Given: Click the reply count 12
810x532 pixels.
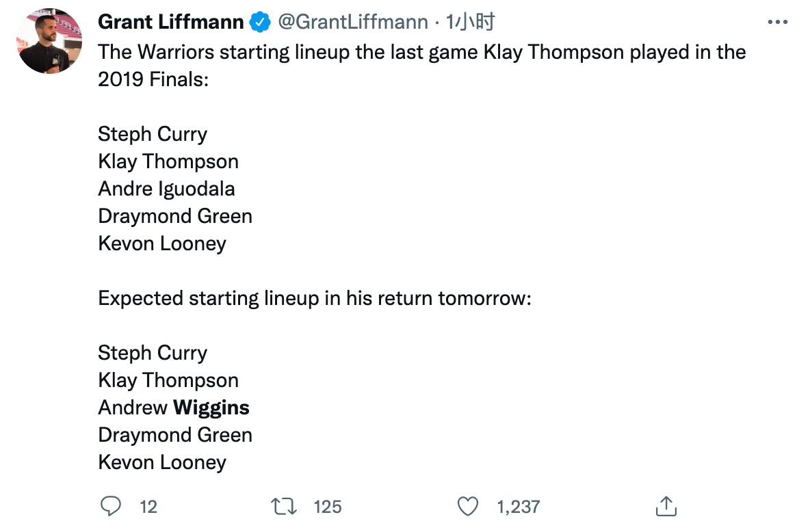Looking at the screenshot, I should [148, 507].
